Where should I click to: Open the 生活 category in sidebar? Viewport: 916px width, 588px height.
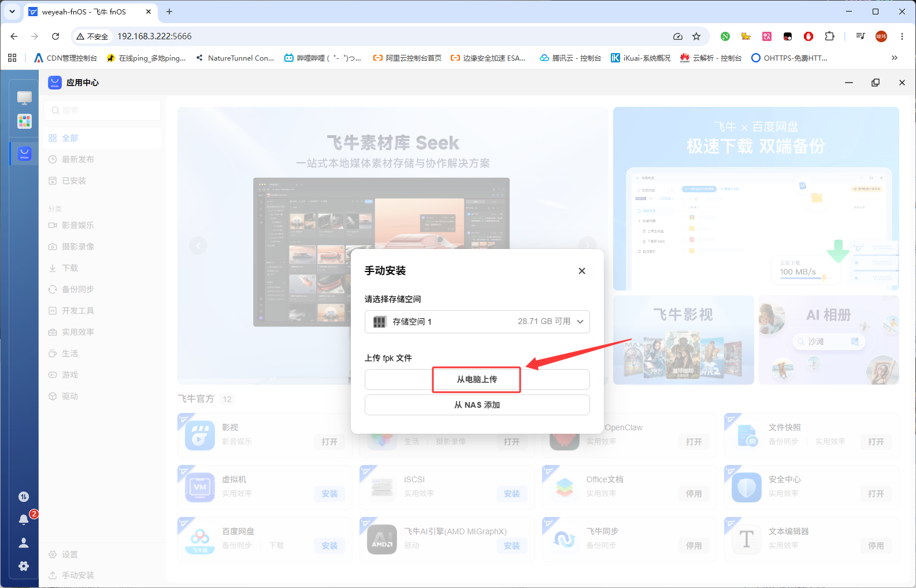102,353
